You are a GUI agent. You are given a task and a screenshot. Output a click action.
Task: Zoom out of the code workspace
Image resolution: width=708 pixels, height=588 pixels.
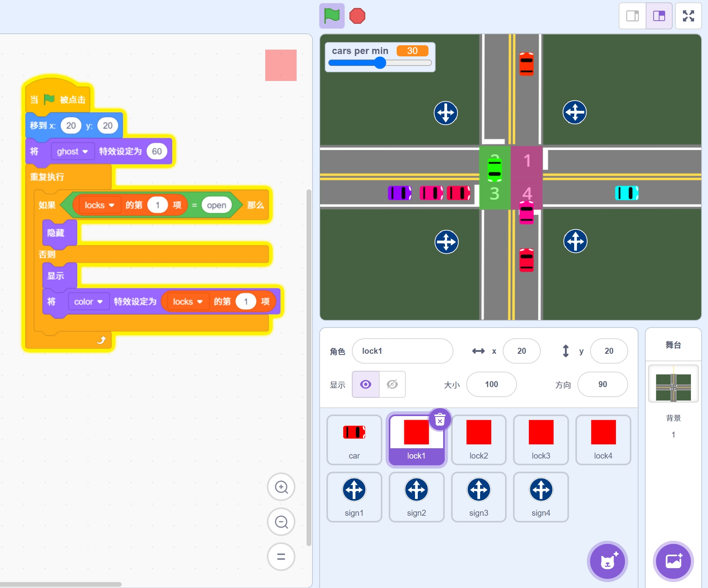click(x=281, y=522)
